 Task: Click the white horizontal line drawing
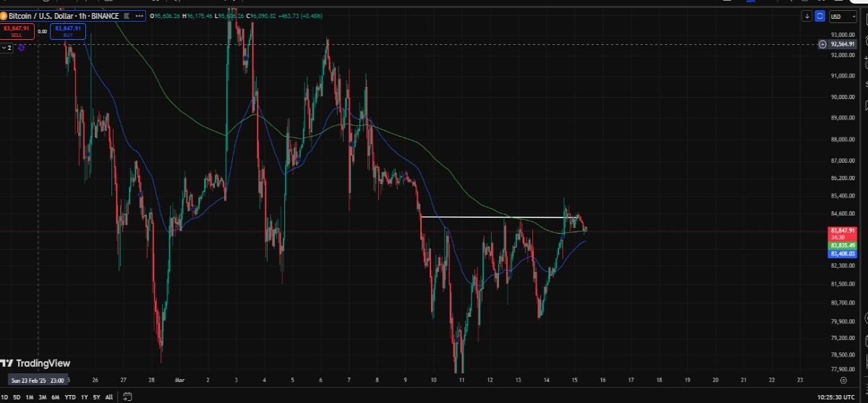(499, 217)
